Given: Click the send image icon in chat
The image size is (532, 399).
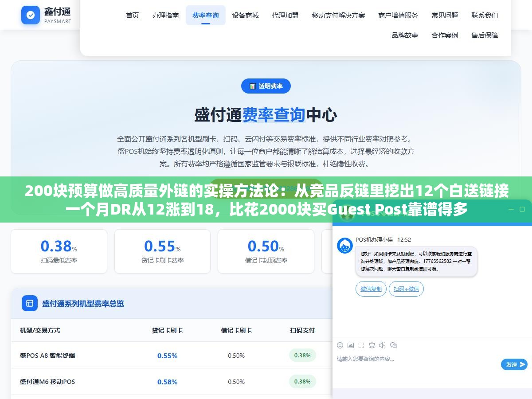Looking at the screenshot, I should point(351,345).
